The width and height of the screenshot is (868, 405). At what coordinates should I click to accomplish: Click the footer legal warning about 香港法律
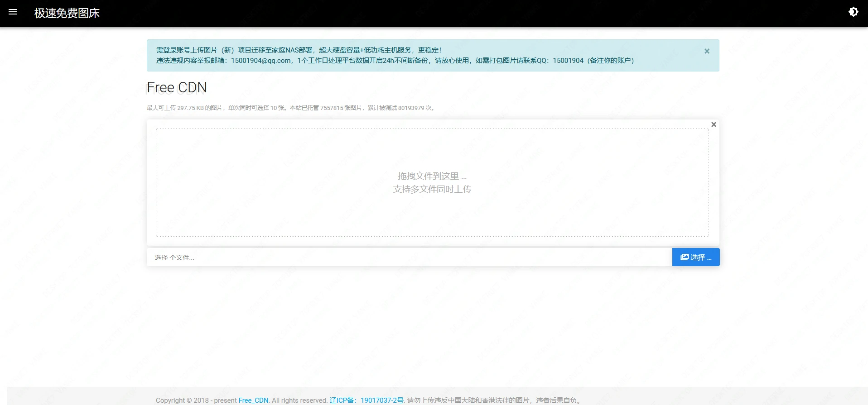(x=494, y=400)
